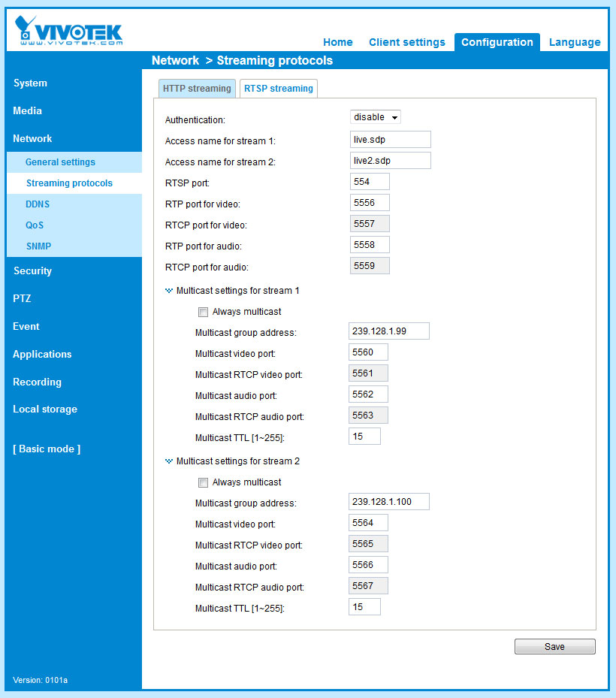Open System section in sidebar
616x698 pixels.
pyautogui.click(x=30, y=83)
